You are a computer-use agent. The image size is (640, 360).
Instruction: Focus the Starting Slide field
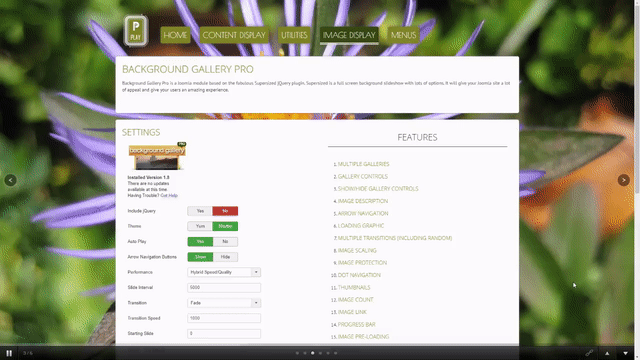pos(224,333)
